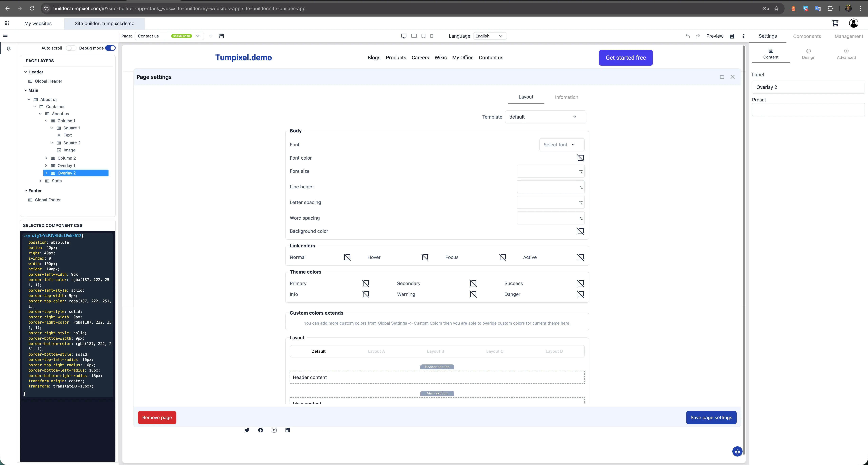868x465 pixels.
Task: Maximize the Page settings dialog
Action: [722, 77]
